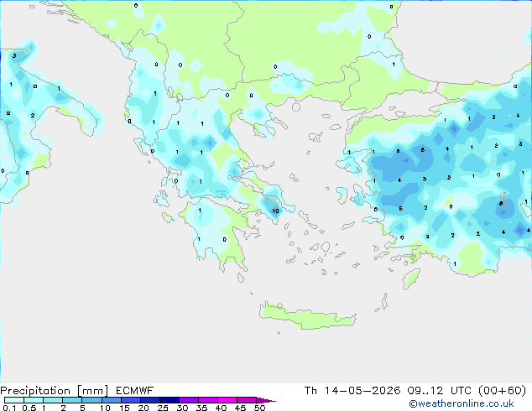Click the '[mm]' unit label
The height and width of the screenshot is (411, 532).
pyautogui.click(x=92, y=391)
